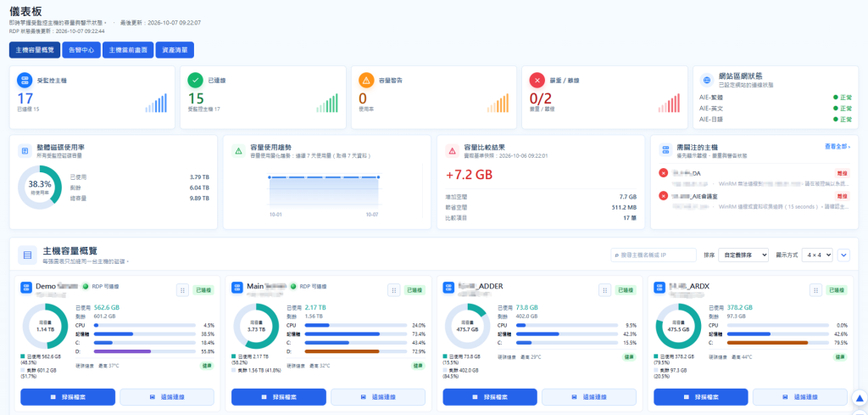This screenshot has width=868, height=415.
Task: Open the 主機容量概覽 tab
Action: coord(35,50)
